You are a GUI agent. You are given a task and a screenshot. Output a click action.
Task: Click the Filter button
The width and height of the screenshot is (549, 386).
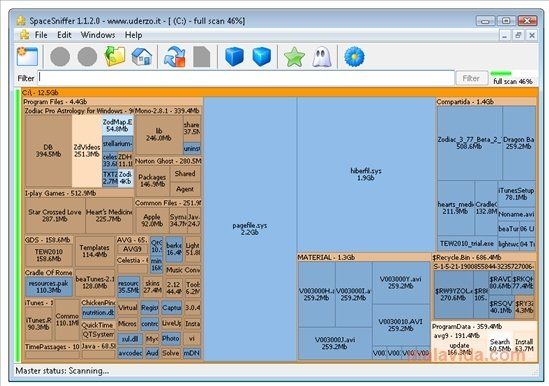pos(471,78)
